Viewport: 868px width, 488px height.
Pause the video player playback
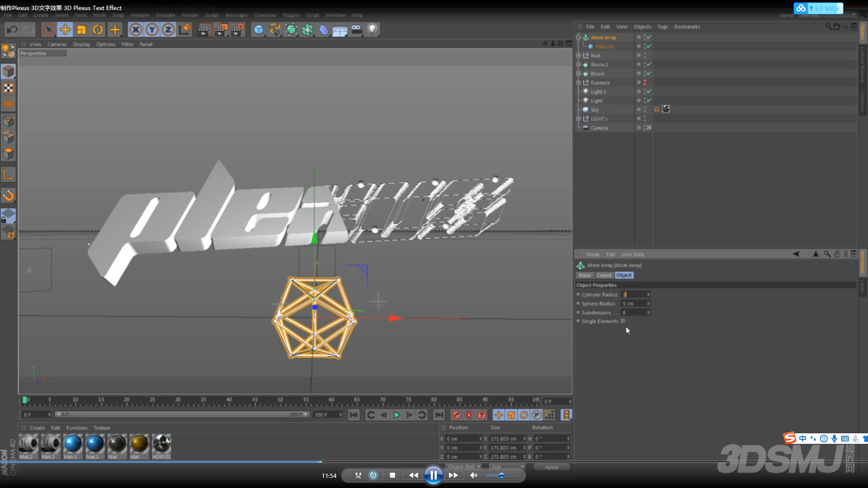point(433,475)
